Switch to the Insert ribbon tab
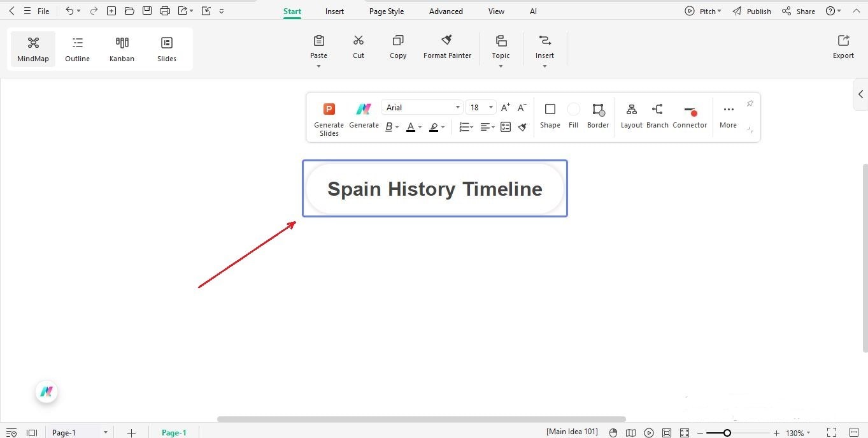868x438 pixels. pos(334,11)
